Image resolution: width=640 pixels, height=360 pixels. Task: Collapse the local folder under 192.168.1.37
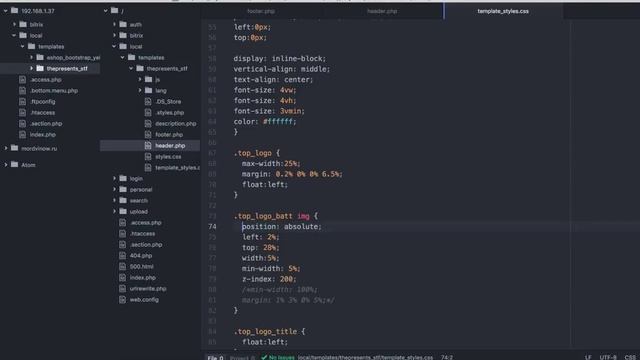(14, 36)
